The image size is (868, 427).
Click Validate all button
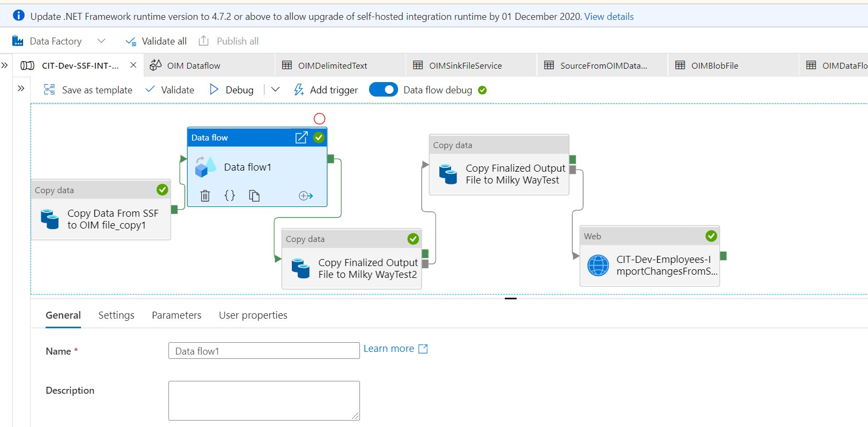(x=156, y=41)
